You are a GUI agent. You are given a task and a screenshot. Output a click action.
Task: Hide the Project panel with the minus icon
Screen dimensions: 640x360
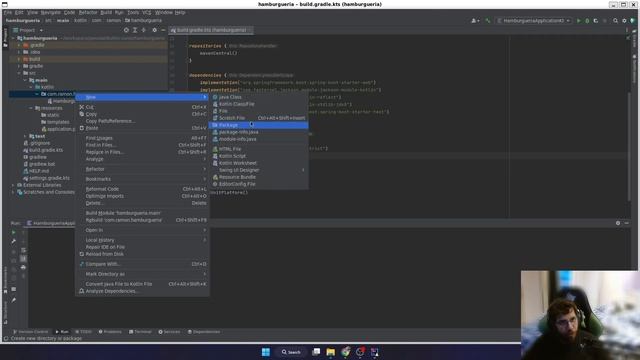163,30
